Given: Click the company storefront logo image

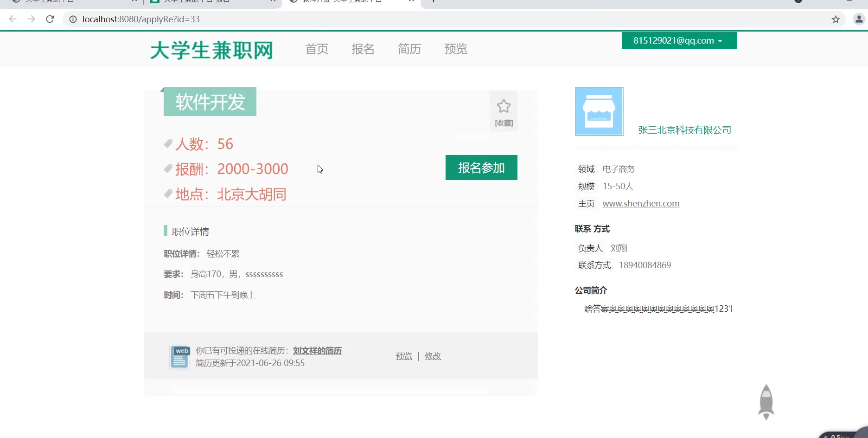Looking at the screenshot, I should point(599,112).
